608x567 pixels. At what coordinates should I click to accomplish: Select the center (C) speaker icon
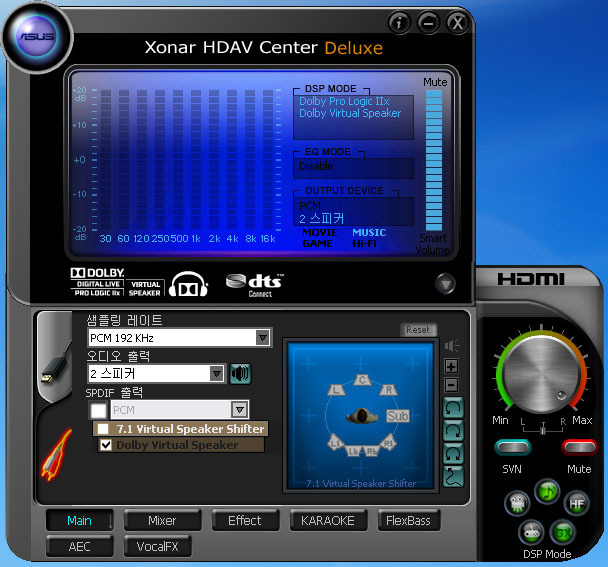click(362, 380)
